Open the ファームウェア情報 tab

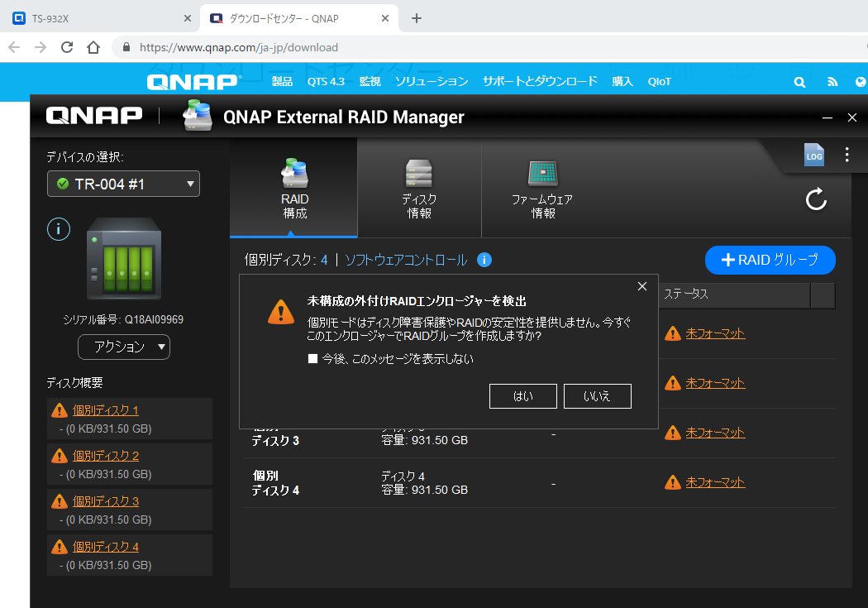542,188
